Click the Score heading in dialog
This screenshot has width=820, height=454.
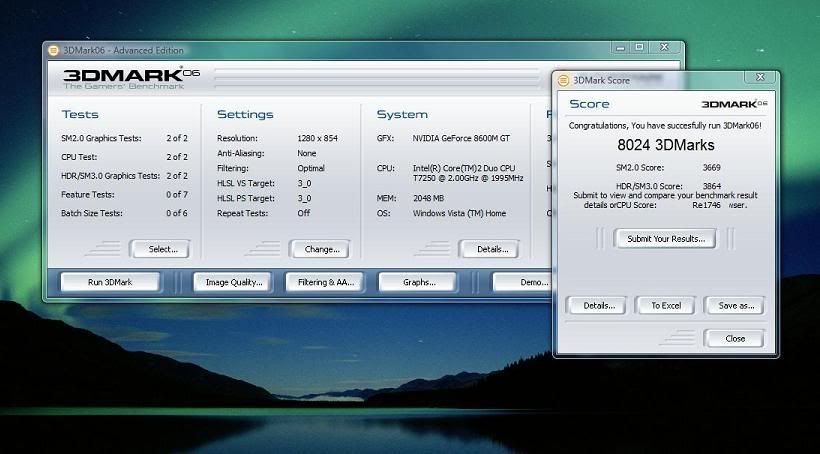tap(589, 104)
